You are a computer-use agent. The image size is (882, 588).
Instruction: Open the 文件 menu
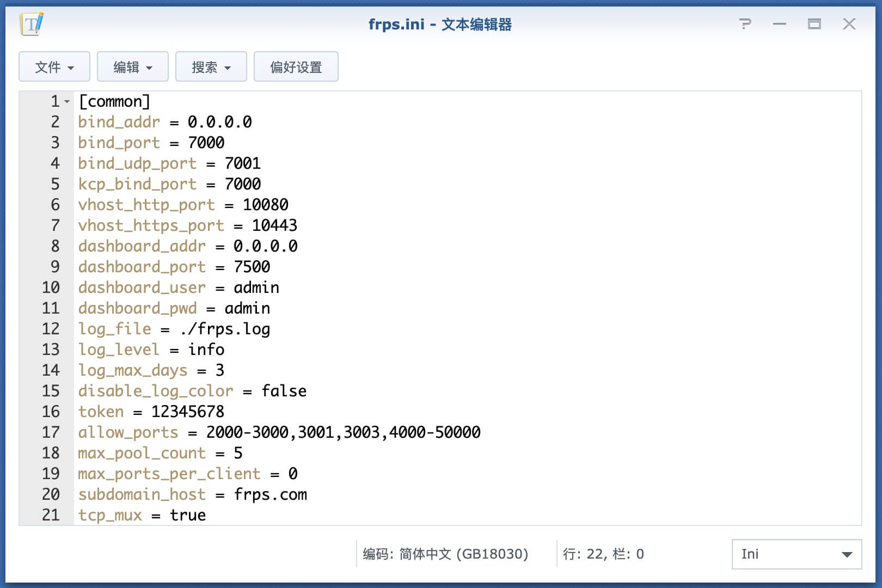(x=54, y=66)
